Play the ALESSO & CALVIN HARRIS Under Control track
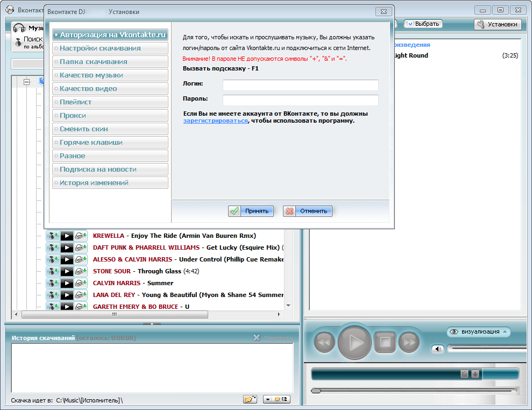The height and width of the screenshot is (410, 532). coord(67,259)
